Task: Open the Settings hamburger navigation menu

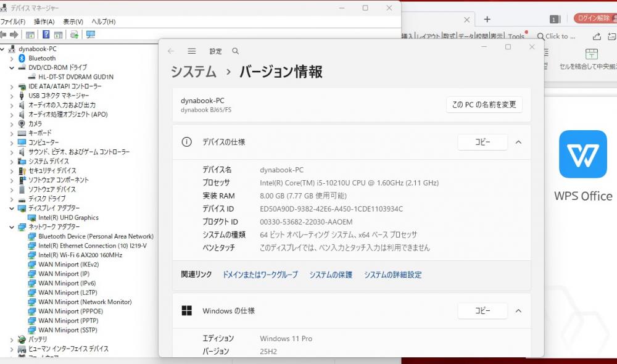Action: tap(192, 51)
